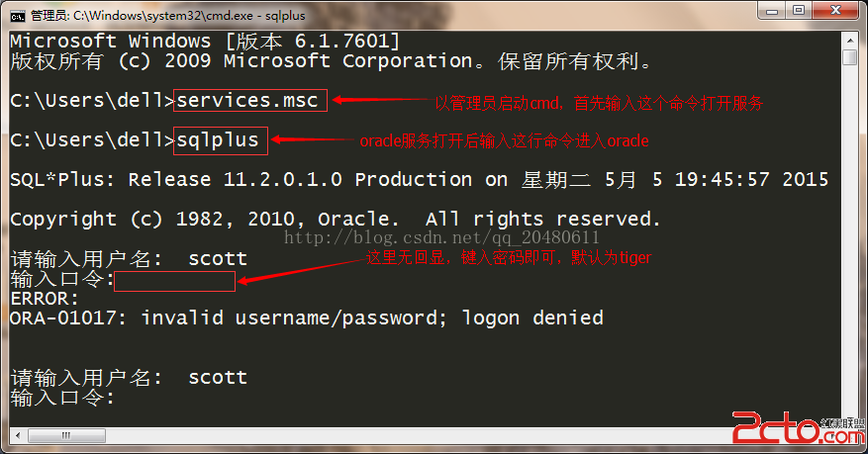Image resolution: width=868 pixels, height=454 pixels.
Task: Click the last 输入口令 prompt line
Action: click(x=62, y=398)
